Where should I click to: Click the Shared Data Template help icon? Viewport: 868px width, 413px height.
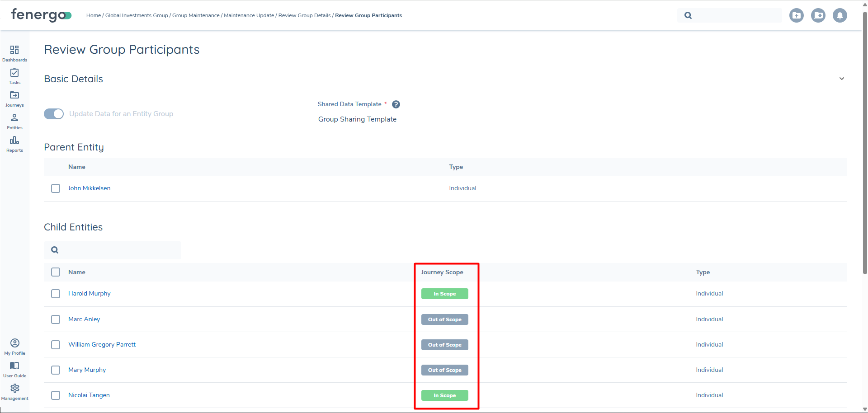pos(396,104)
